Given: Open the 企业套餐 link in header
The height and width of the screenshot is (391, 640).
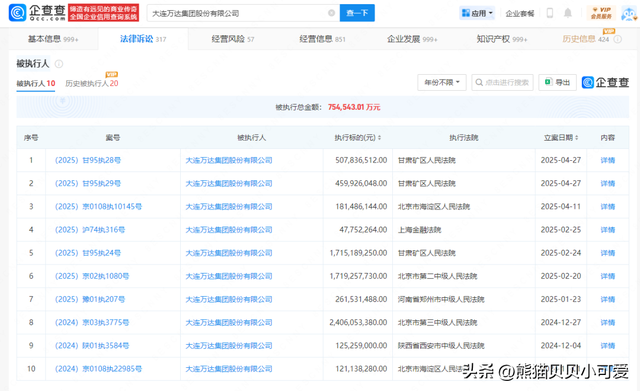Looking at the screenshot, I should [x=520, y=13].
